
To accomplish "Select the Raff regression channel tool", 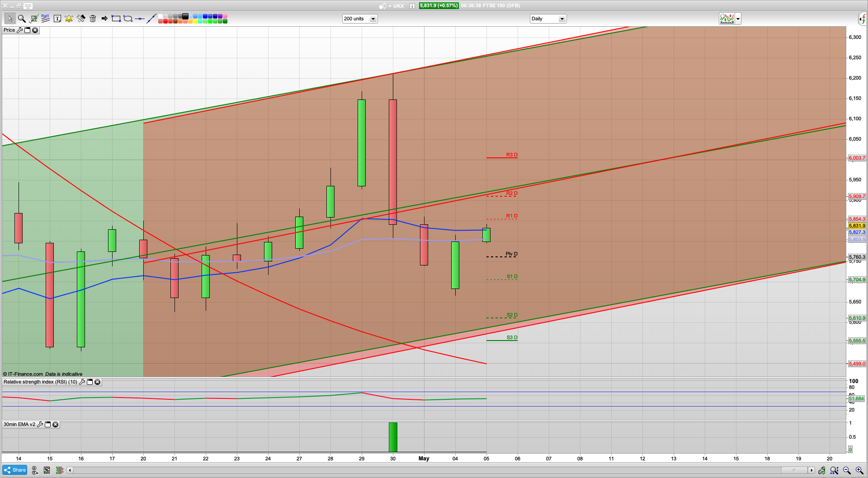I will [45, 19].
